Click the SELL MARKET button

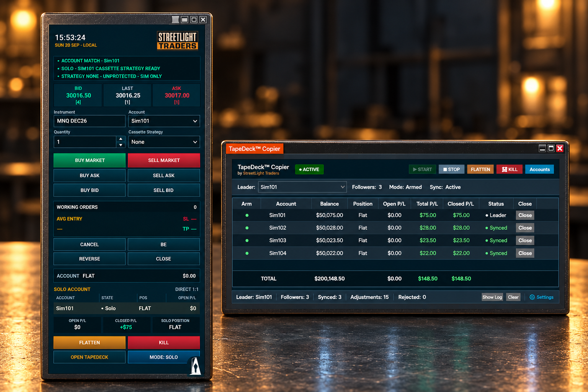(164, 160)
